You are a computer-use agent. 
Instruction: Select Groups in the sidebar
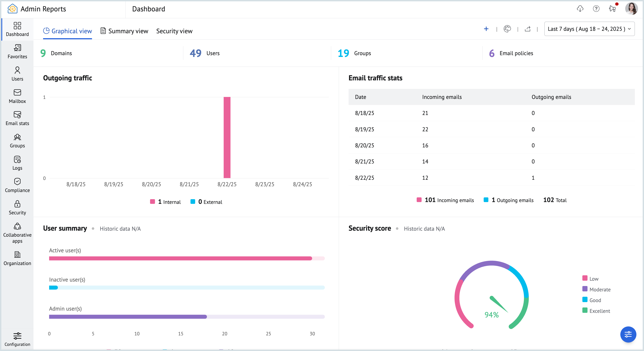click(x=17, y=140)
